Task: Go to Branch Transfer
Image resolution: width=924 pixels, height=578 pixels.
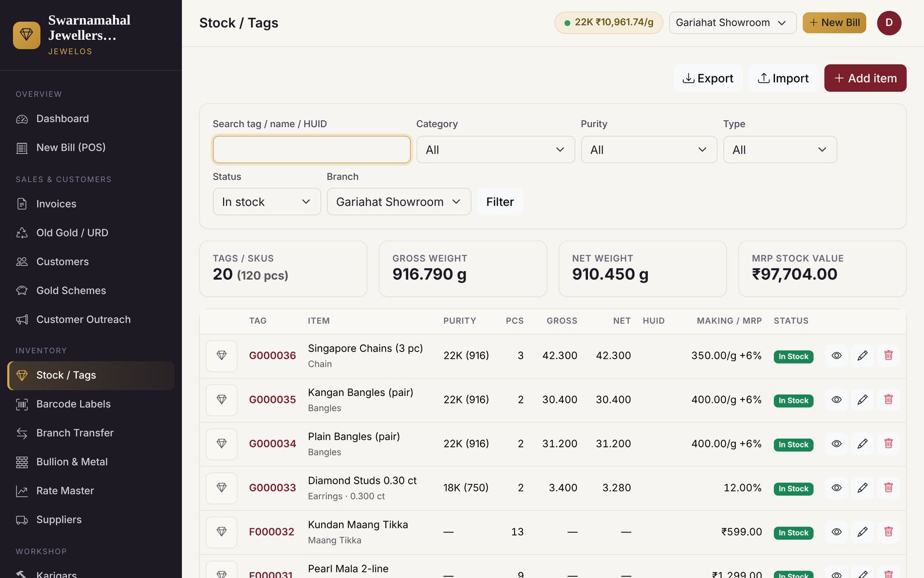Action: coord(91,433)
